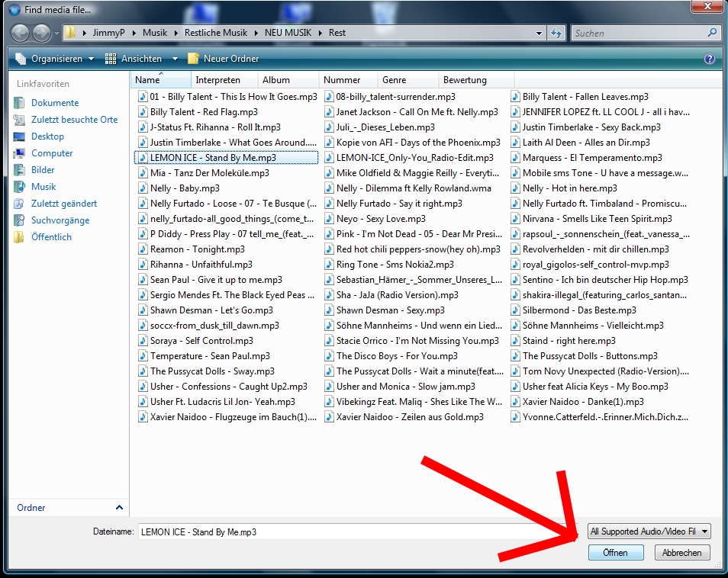Create a folder with Neuer Ordner

click(224, 59)
